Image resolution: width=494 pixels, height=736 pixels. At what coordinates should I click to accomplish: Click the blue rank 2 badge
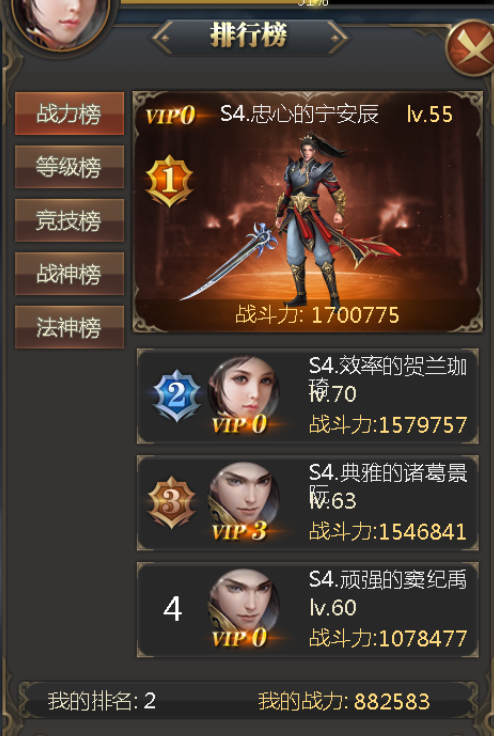(177, 395)
